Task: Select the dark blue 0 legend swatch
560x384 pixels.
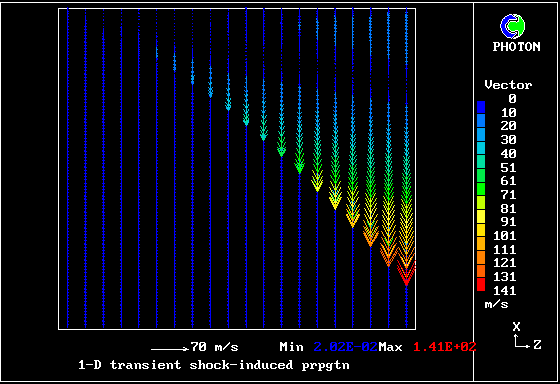Action: point(481,107)
